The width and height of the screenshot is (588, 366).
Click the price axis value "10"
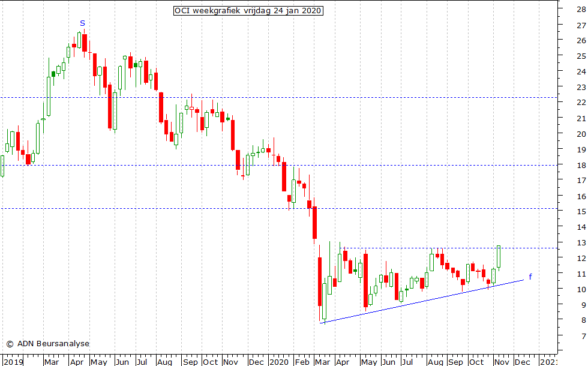[x=581, y=289]
